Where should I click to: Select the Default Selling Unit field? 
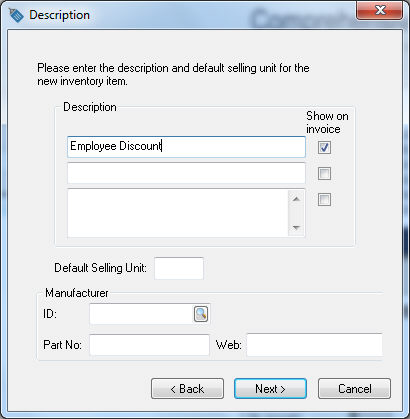pos(179,268)
